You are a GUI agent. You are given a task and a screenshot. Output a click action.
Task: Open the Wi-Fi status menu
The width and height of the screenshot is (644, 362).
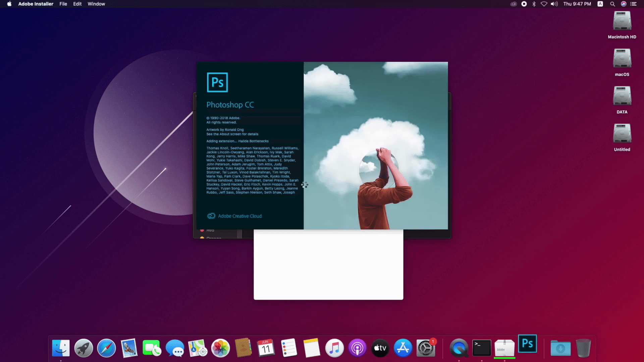coord(544,4)
